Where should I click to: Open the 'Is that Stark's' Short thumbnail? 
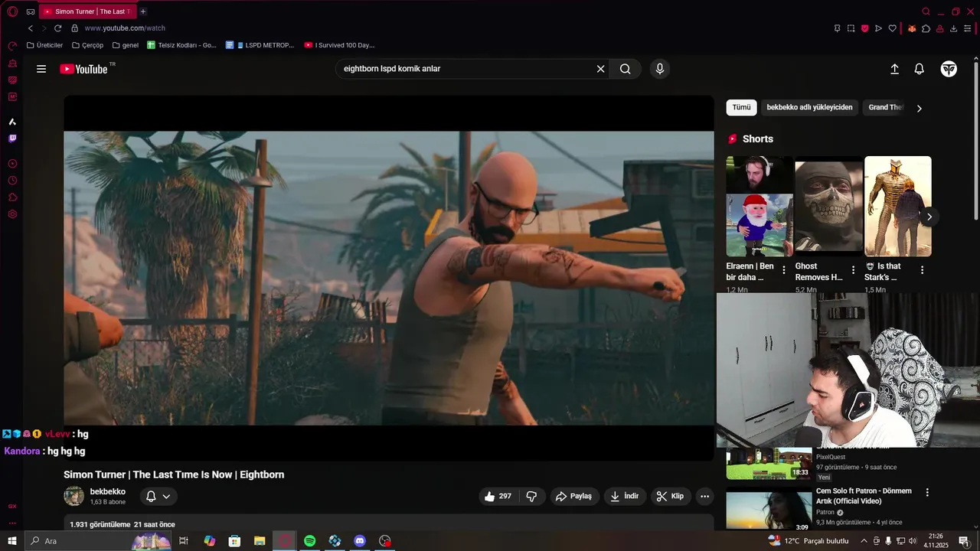[x=898, y=206]
